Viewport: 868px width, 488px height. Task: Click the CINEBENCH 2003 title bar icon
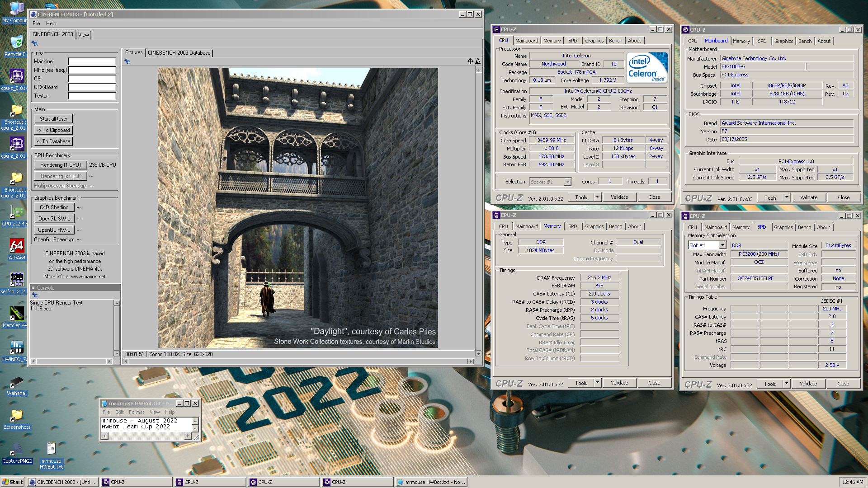(x=33, y=14)
